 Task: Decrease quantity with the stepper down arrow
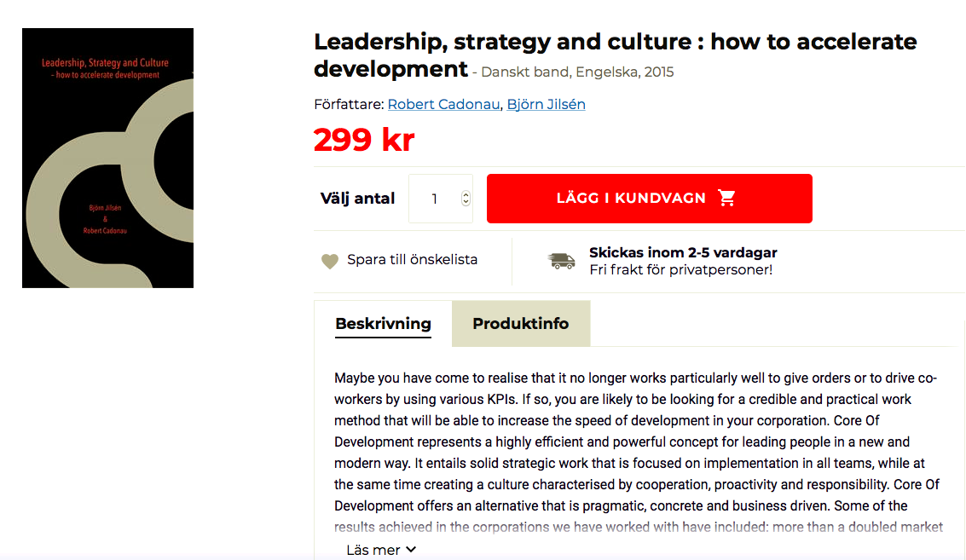pos(466,203)
